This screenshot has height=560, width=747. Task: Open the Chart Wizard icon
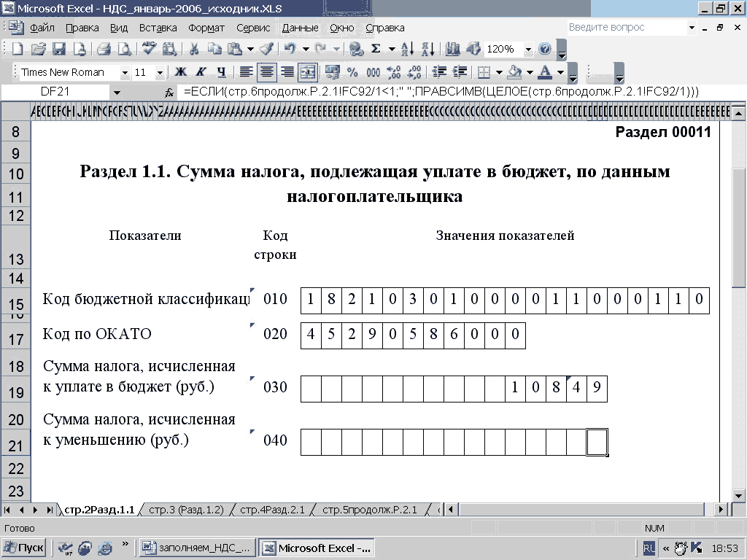click(452, 50)
